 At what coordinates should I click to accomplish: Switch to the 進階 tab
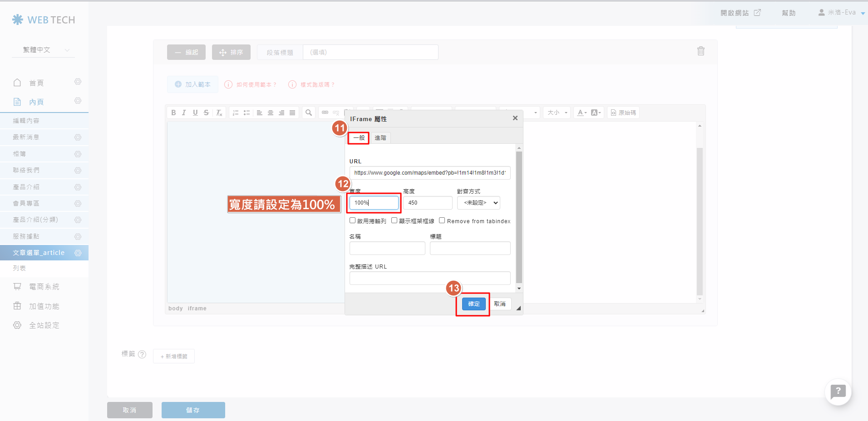380,138
